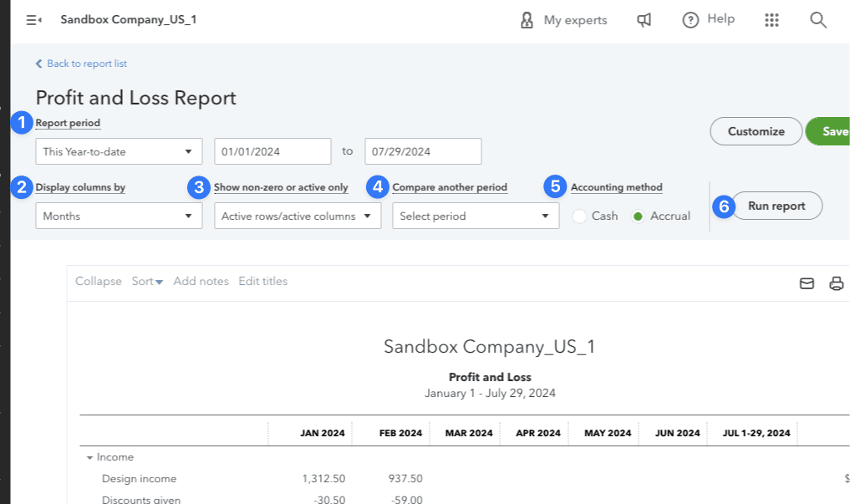
Task: Open the Select period comparison dropdown
Action: click(x=476, y=216)
